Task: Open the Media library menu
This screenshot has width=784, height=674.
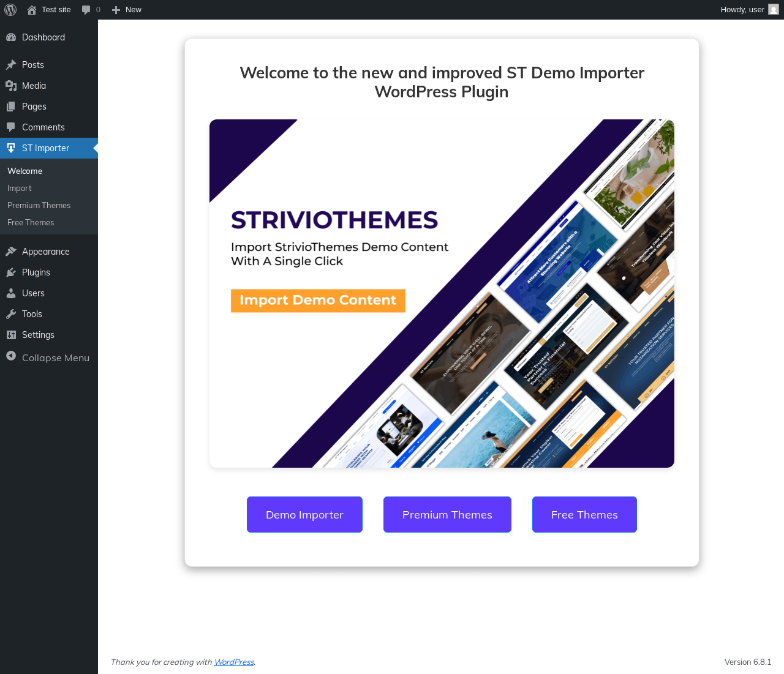Action: (49, 86)
